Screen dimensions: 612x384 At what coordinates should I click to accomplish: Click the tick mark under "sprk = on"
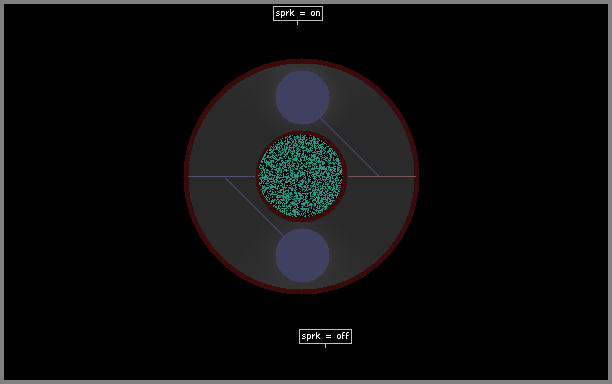(297, 23)
